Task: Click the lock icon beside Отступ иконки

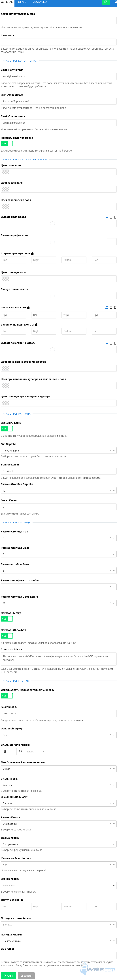Action: point(22,900)
